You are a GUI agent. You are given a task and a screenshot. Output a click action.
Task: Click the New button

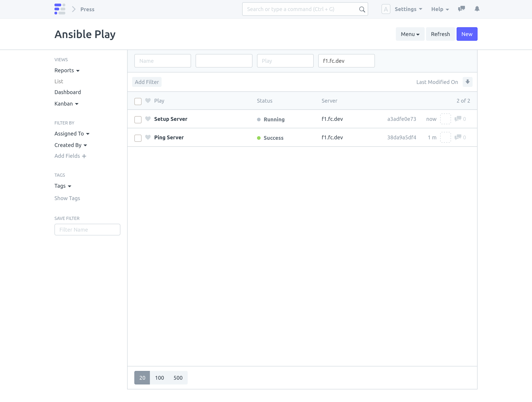pos(467,34)
